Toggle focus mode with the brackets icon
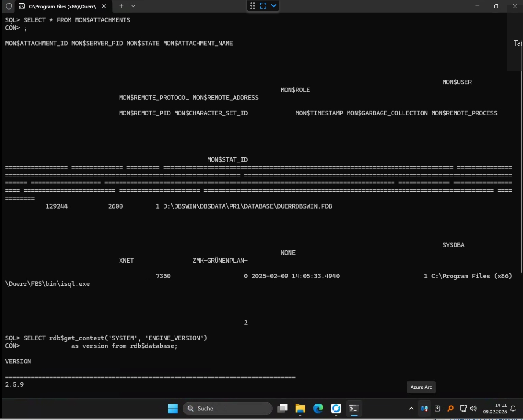This screenshot has height=420, width=523. pyautogui.click(x=263, y=6)
